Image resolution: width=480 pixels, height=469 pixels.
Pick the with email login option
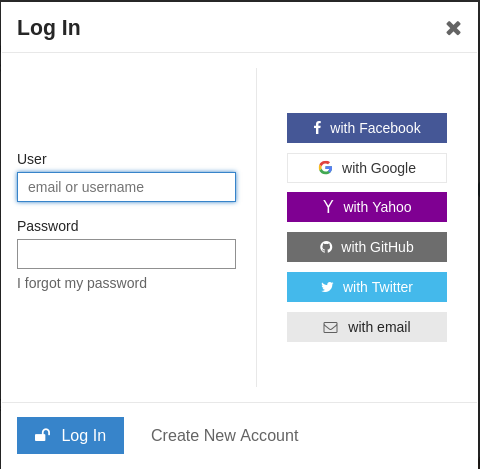(367, 327)
